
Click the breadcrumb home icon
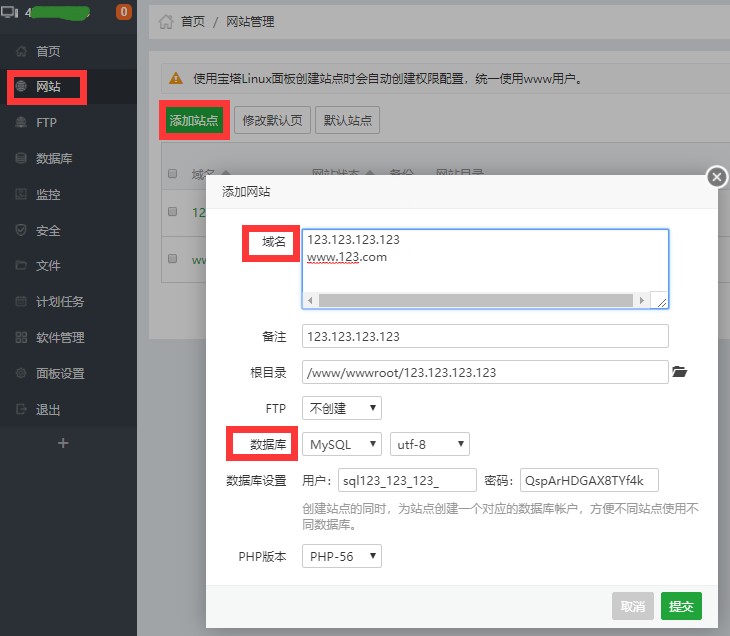[x=166, y=21]
